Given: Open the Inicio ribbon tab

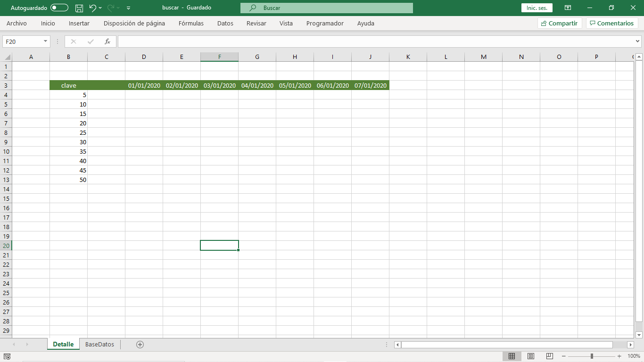Looking at the screenshot, I should coord(48,23).
